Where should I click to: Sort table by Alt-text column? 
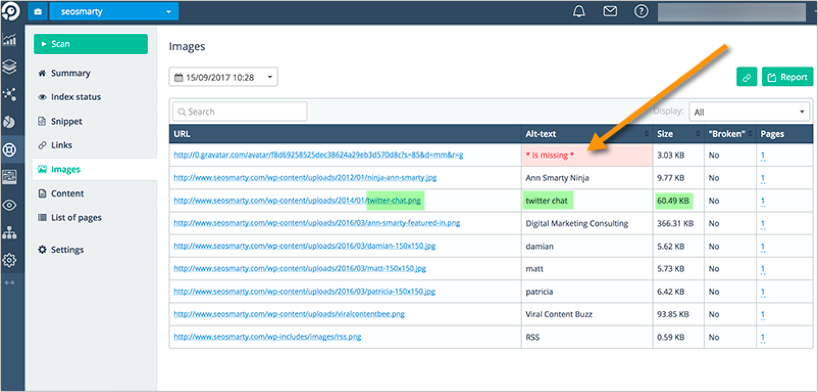click(587, 134)
